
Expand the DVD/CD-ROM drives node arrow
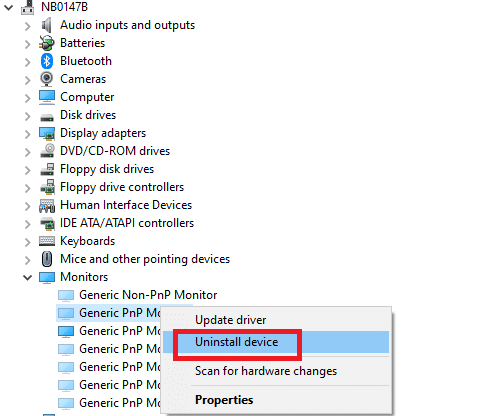point(27,152)
